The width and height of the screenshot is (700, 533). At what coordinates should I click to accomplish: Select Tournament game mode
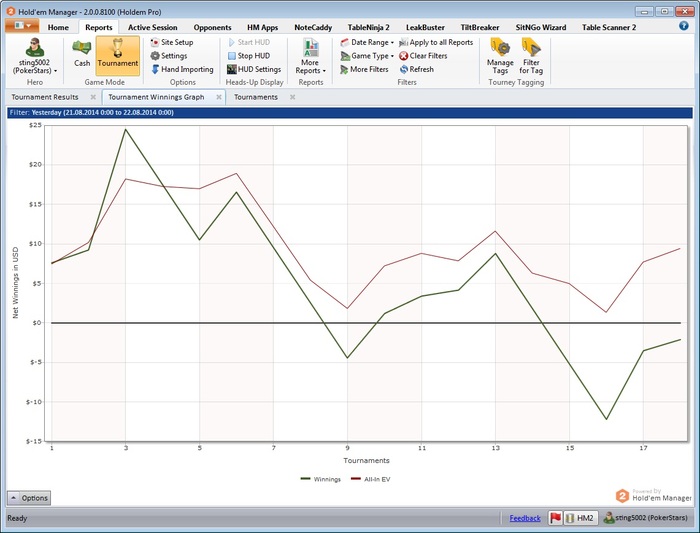click(x=118, y=55)
